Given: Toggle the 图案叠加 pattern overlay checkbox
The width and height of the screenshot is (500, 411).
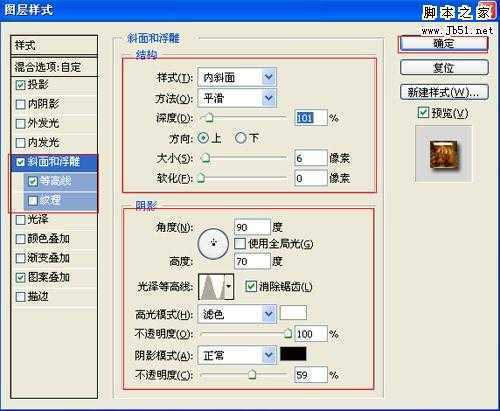Looking at the screenshot, I should [x=21, y=277].
